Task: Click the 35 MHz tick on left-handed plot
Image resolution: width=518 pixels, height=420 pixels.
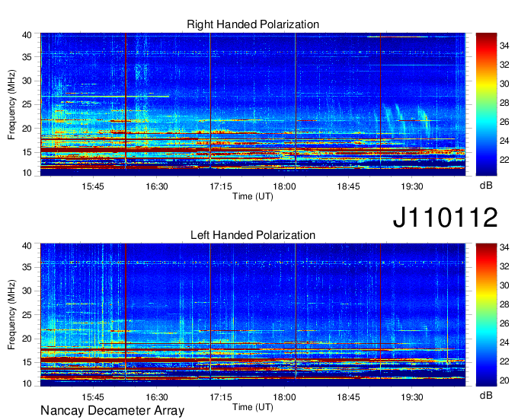Action: point(27,267)
